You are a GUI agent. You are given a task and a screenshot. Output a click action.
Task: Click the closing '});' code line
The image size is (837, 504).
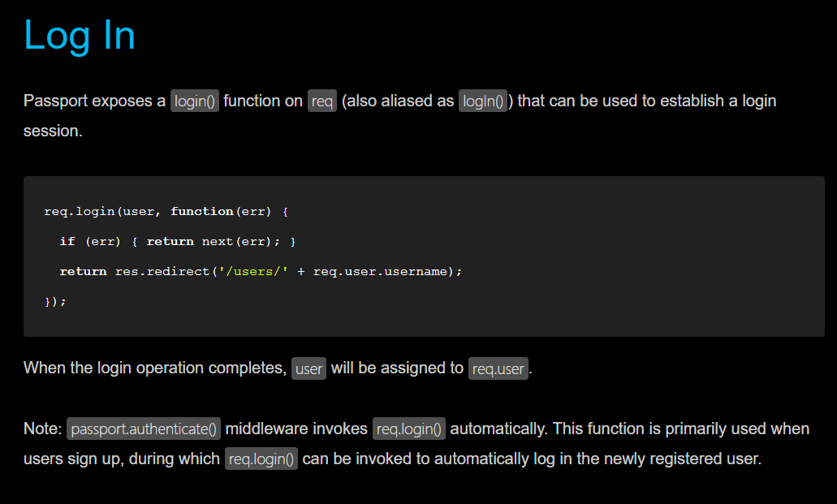[55, 302]
